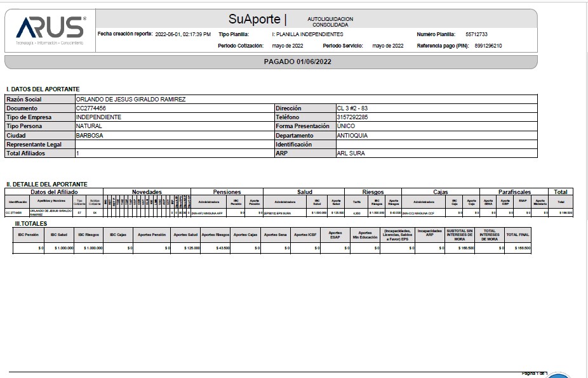The height and width of the screenshot is (378, 588).
Task: Click the Novedades column header
Action: (x=147, y=192)
